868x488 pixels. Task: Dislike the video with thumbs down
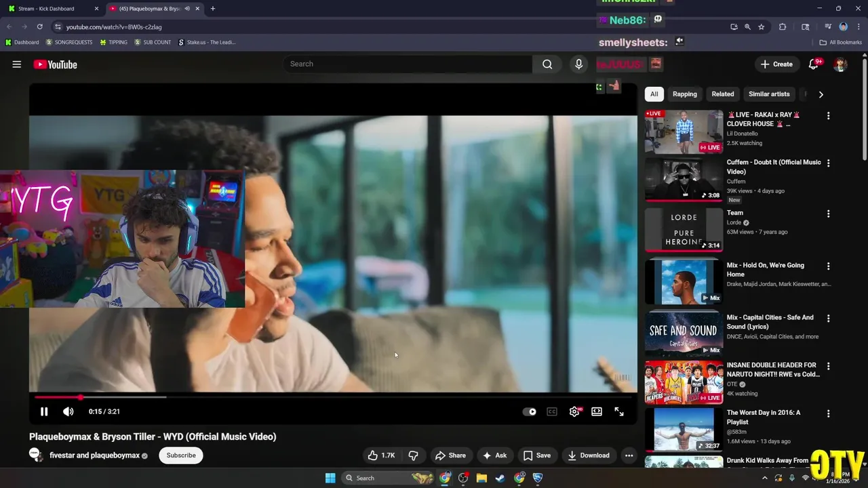[413, 455]
